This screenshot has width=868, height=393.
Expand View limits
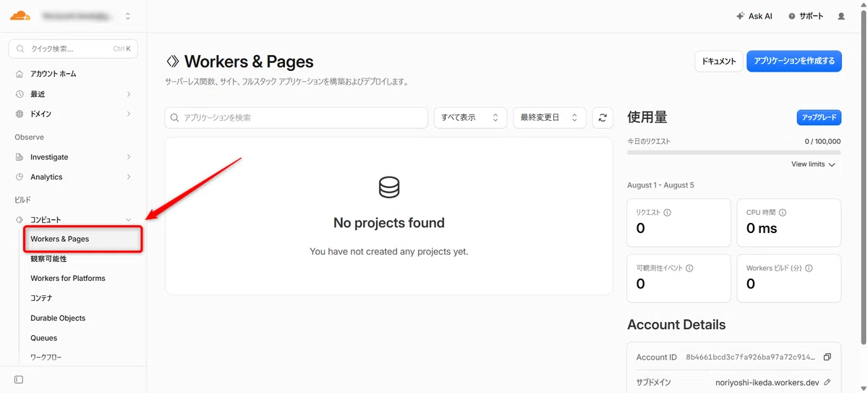(x=813, y=164)
